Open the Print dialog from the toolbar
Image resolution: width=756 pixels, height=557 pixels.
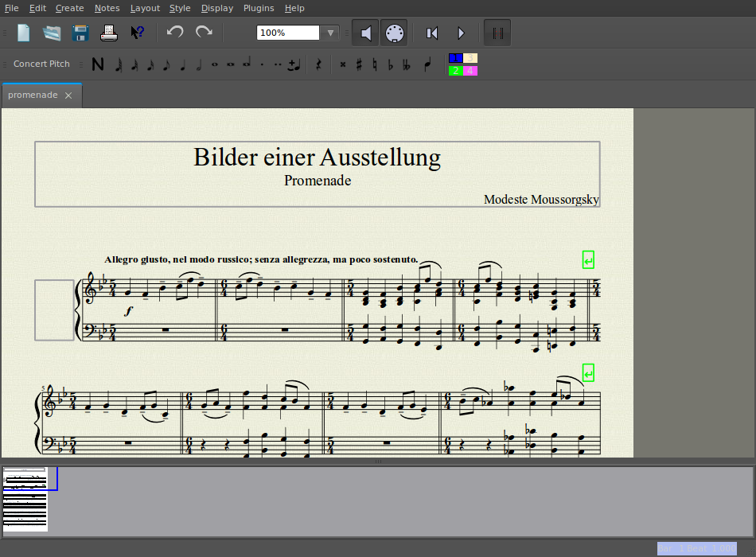coord(108,33)
